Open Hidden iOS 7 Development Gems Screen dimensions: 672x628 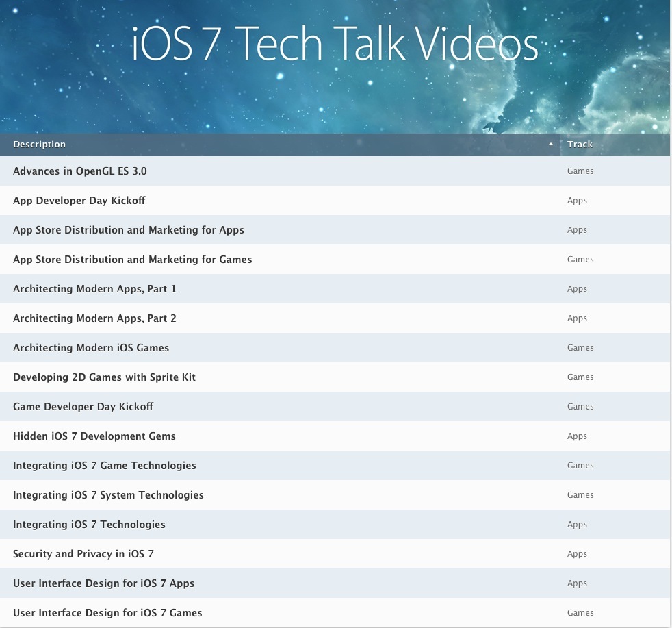tap(94, 436)
